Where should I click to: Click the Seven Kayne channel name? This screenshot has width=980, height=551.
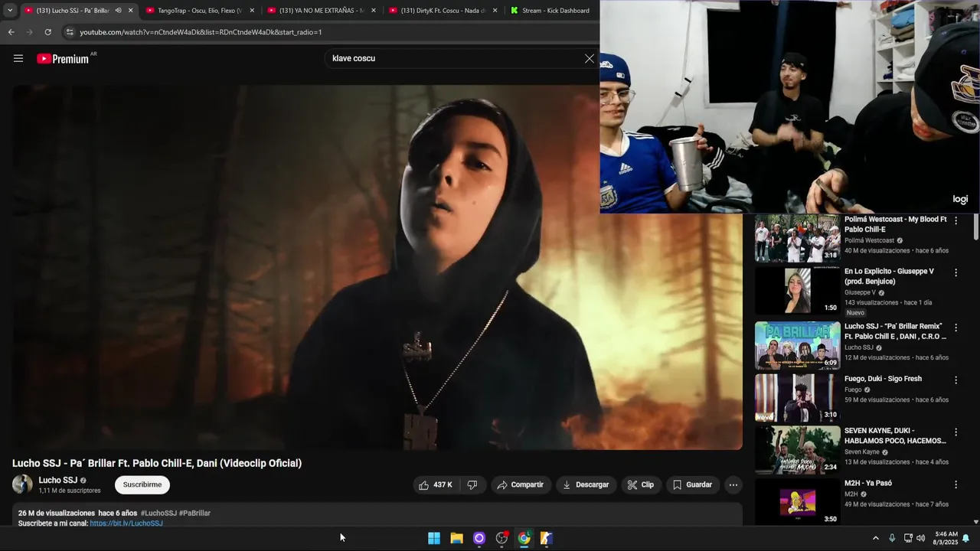coord(862,452)
